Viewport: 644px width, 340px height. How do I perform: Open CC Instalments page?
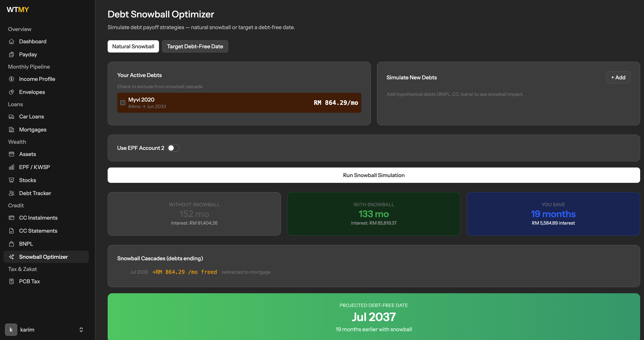(46, 218)
